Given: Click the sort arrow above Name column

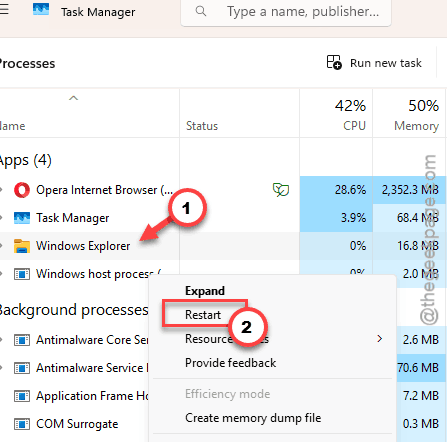Looking at the screenshot, I should 73,98.
